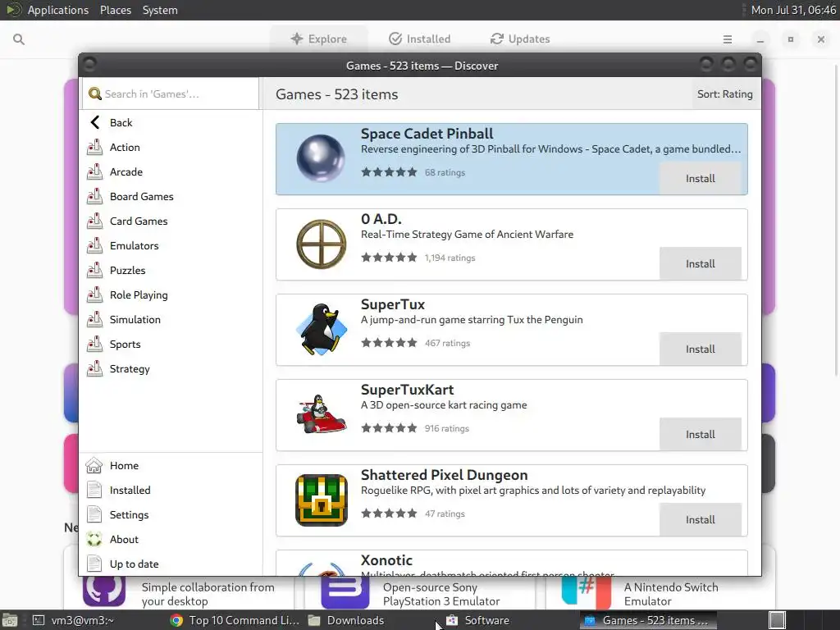840x630 pixels.
Task: Open the Simulation category icon
Action: pos(95,319)
